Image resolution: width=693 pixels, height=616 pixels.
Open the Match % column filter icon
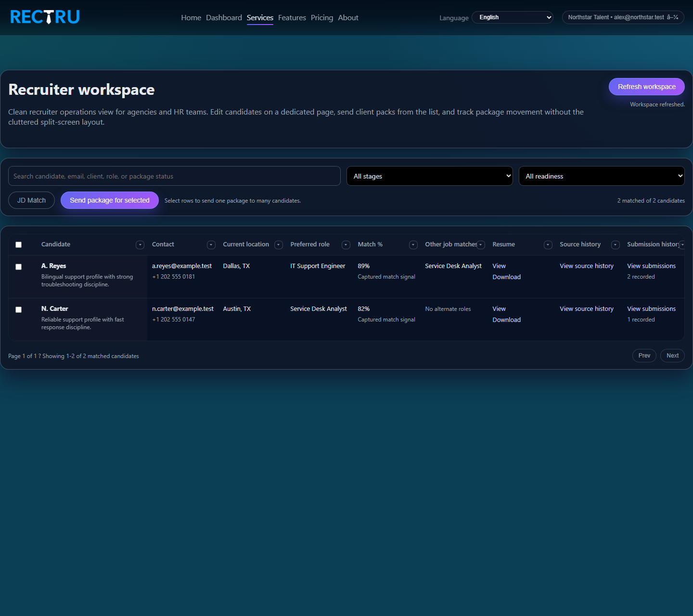click(x=413, y=244)
